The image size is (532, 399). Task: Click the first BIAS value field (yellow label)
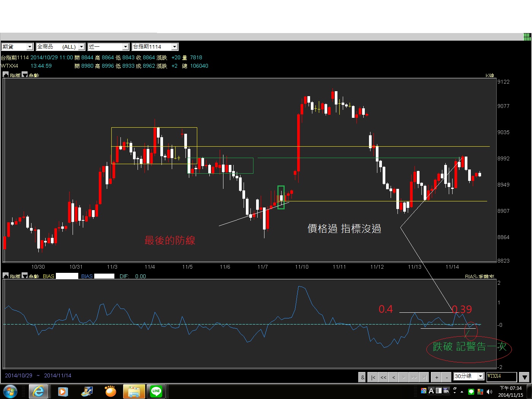[67, 276]
